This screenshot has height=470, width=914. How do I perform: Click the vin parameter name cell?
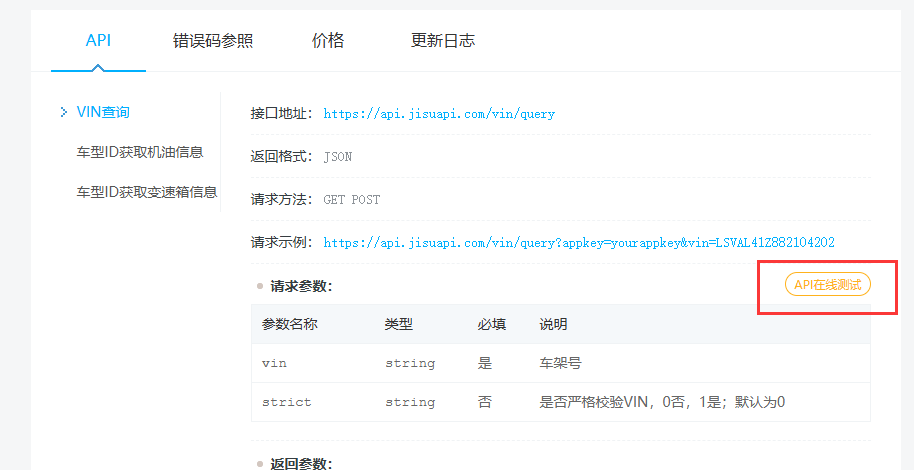(x=274, y=363)
